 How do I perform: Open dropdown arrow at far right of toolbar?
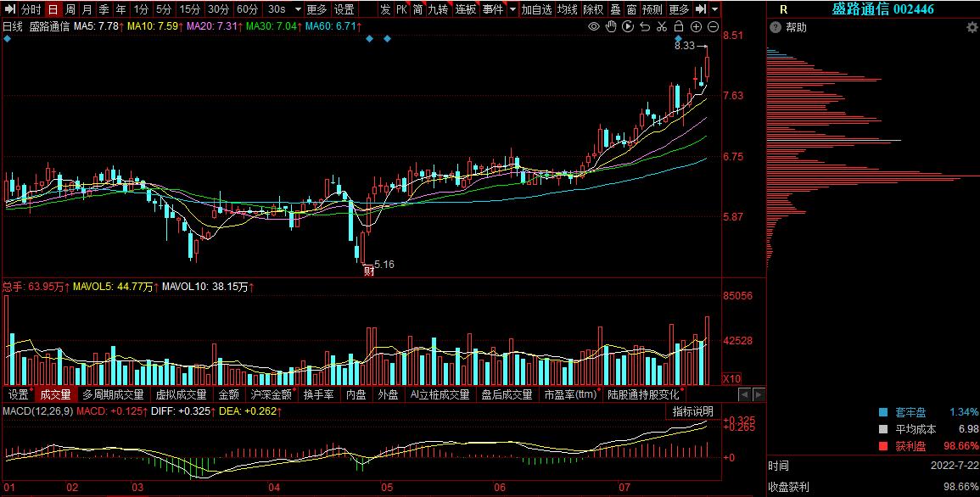[x=715, y=9]
